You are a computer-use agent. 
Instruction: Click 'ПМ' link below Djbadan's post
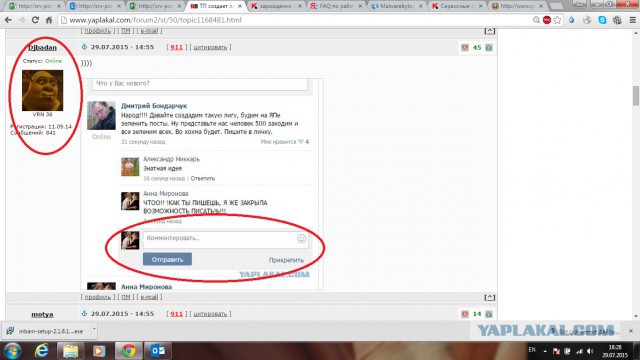coord(126,297)
